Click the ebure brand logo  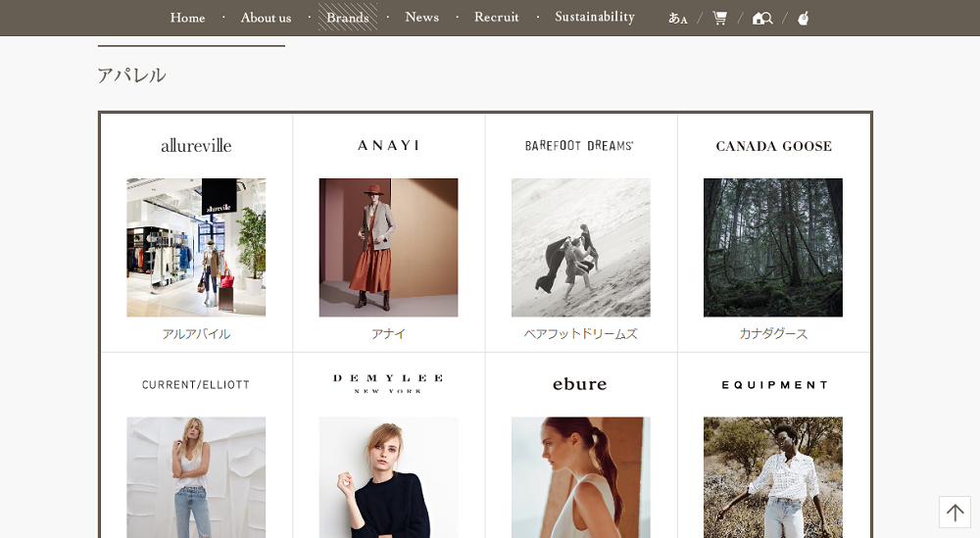tap(579, 384)
